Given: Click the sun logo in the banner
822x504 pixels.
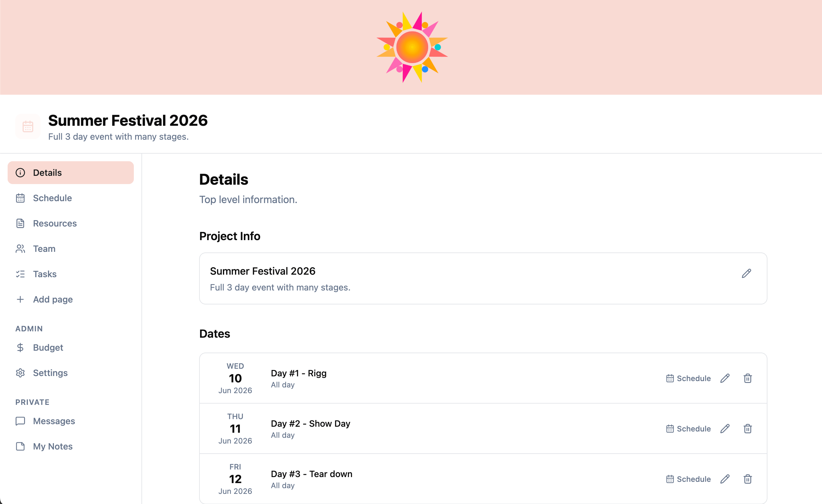Looking at the screenshot, I should tap(412, 47).
